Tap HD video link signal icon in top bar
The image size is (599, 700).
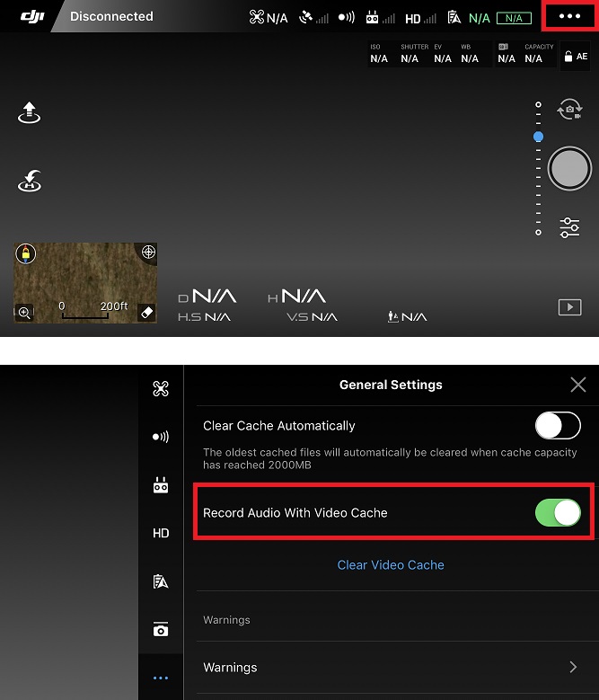[x=420, y=18]
